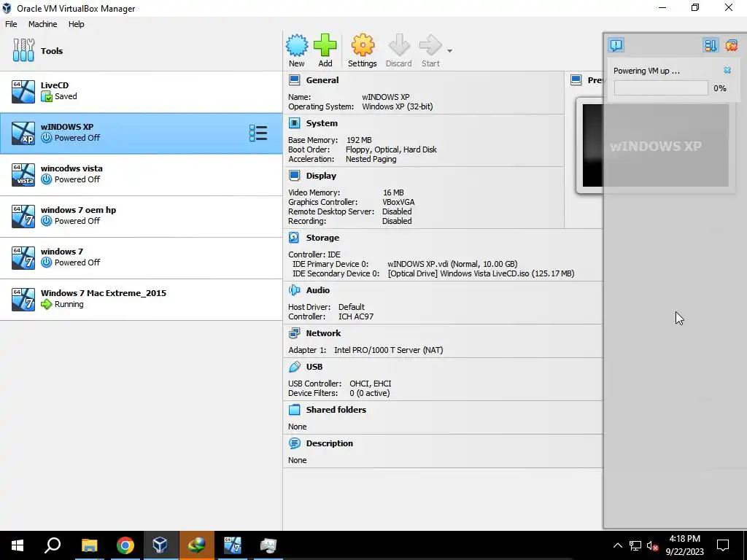Click the Base Memory 192 MB value
The height and width of the screenshot is (560, 747).
tap(359, 140)
